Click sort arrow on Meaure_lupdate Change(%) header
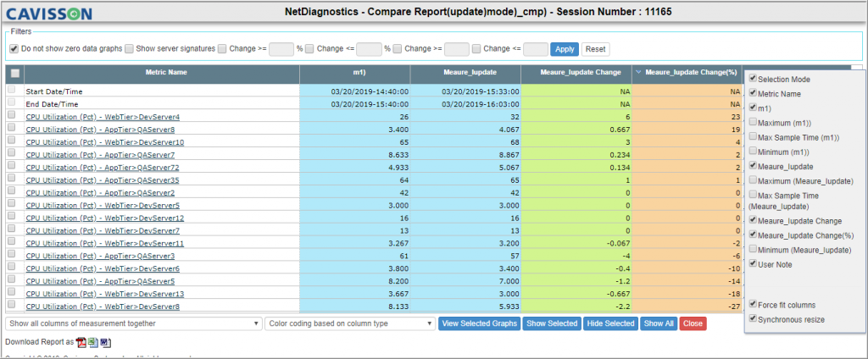868x359 pixels. pos(639,72)
